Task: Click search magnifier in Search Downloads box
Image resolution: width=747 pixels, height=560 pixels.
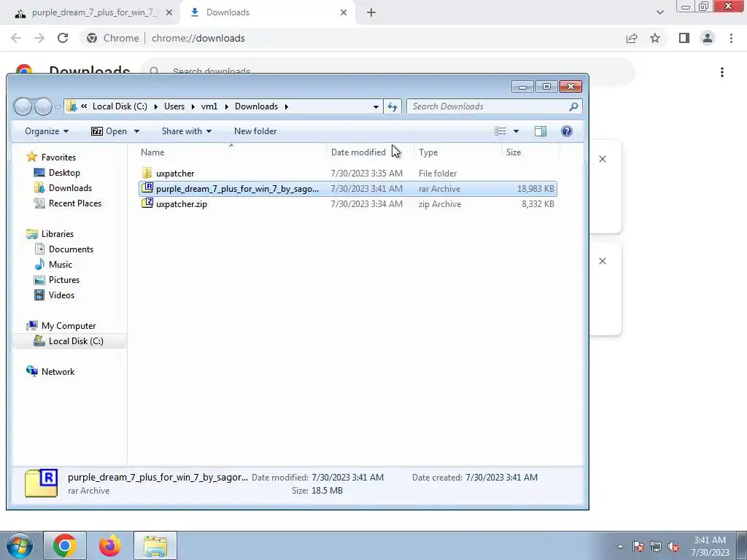Action: pyautogui.click(x=573, y=106)
